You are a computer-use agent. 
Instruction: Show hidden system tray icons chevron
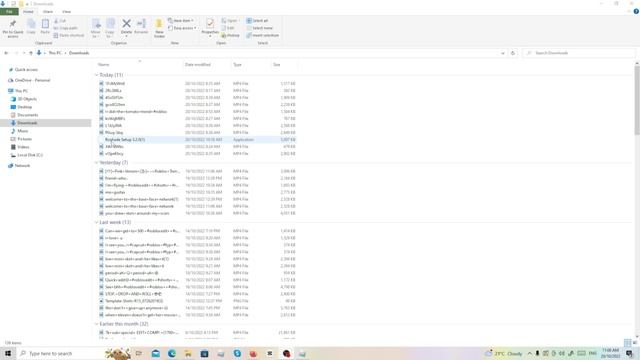coord(529,353)
